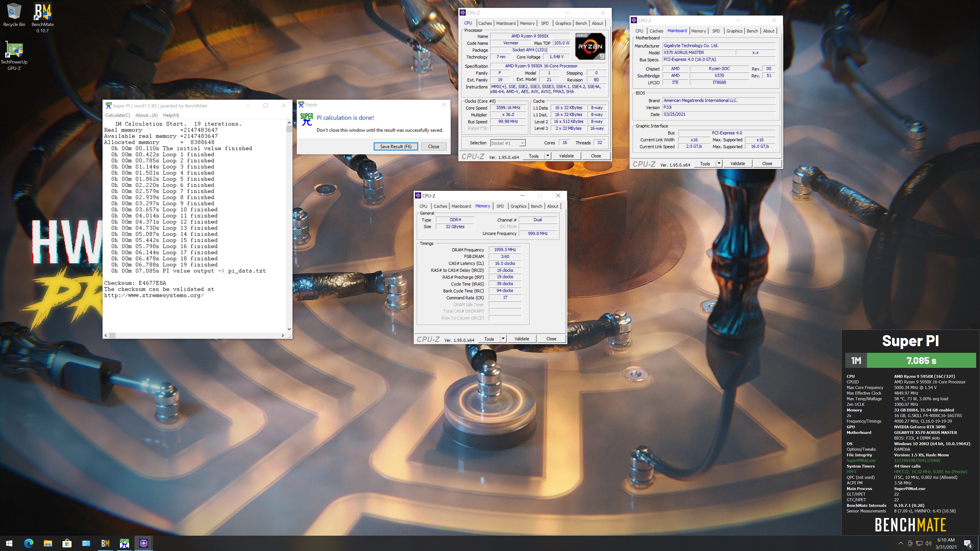Click Save Result (F6) button
Screen dimensions: 980x551
point(395,146)
